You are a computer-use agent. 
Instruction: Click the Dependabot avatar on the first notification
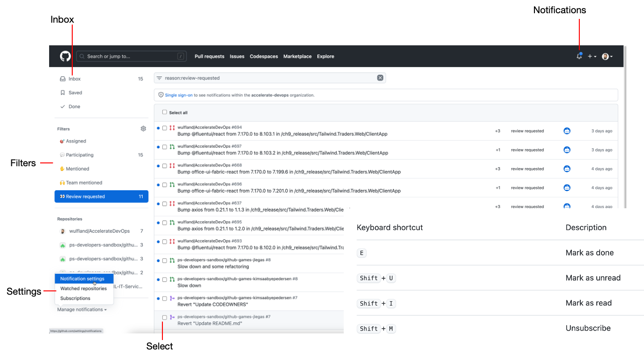tap(567, 131)
